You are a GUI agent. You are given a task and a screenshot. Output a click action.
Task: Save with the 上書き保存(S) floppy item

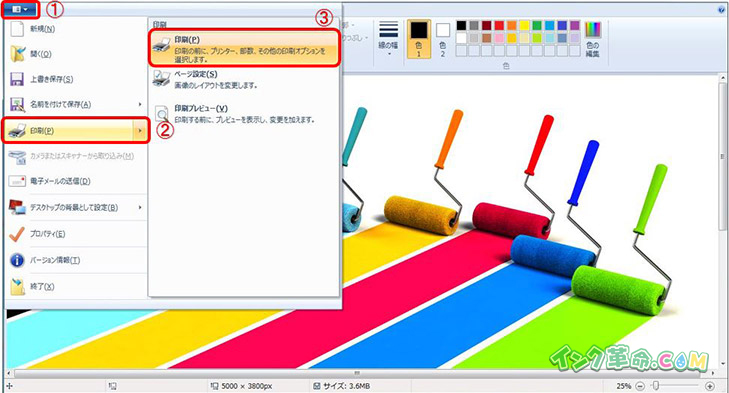tap(75, 79)
